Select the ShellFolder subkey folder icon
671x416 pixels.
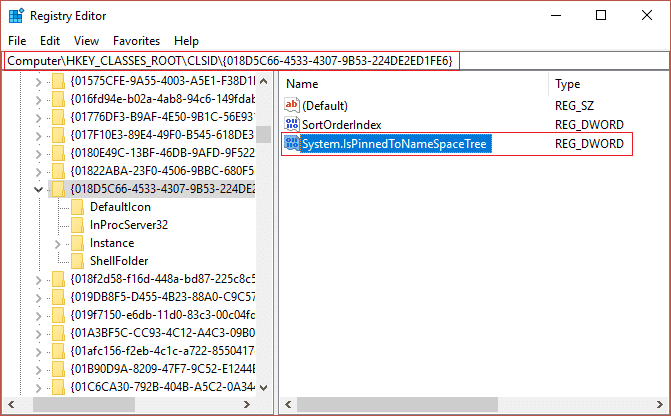coord(77,261)
